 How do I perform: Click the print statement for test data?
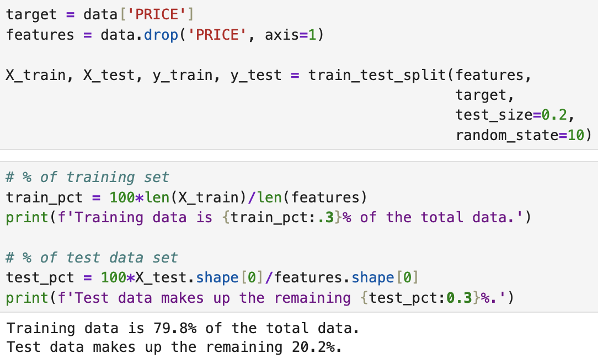[x=260, y=298]
